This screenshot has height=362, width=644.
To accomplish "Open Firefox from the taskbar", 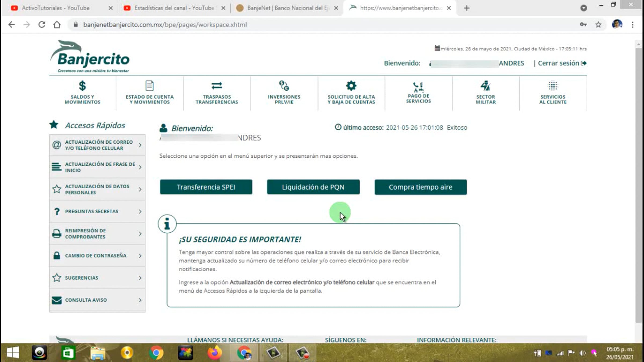I will click(x=214, y=353).
